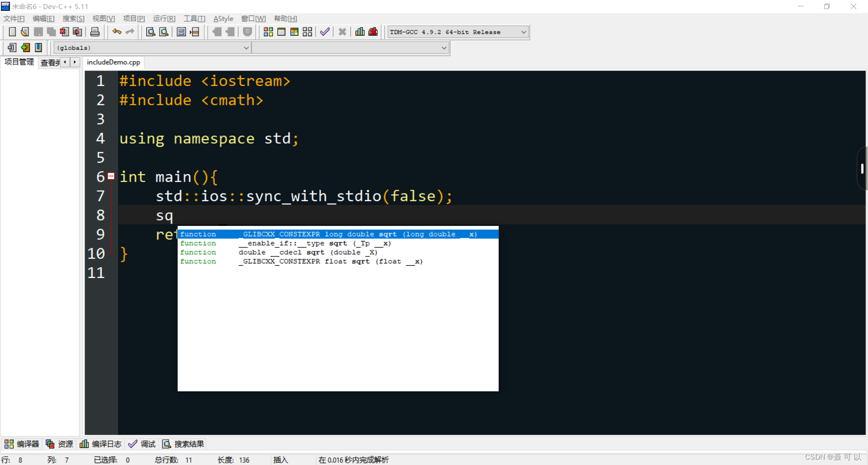868x465 pixels.
Task: Select the double sqrt overload in the autocomplete list
Action: (307, 252)
